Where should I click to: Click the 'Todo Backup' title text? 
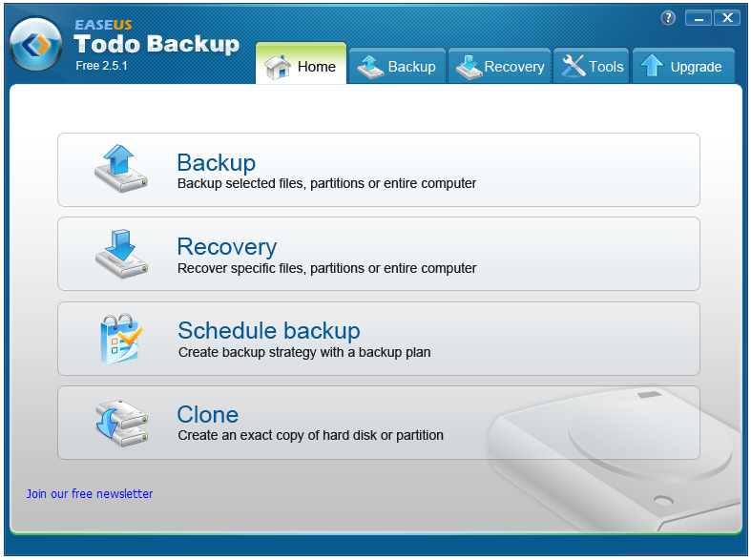156,44
